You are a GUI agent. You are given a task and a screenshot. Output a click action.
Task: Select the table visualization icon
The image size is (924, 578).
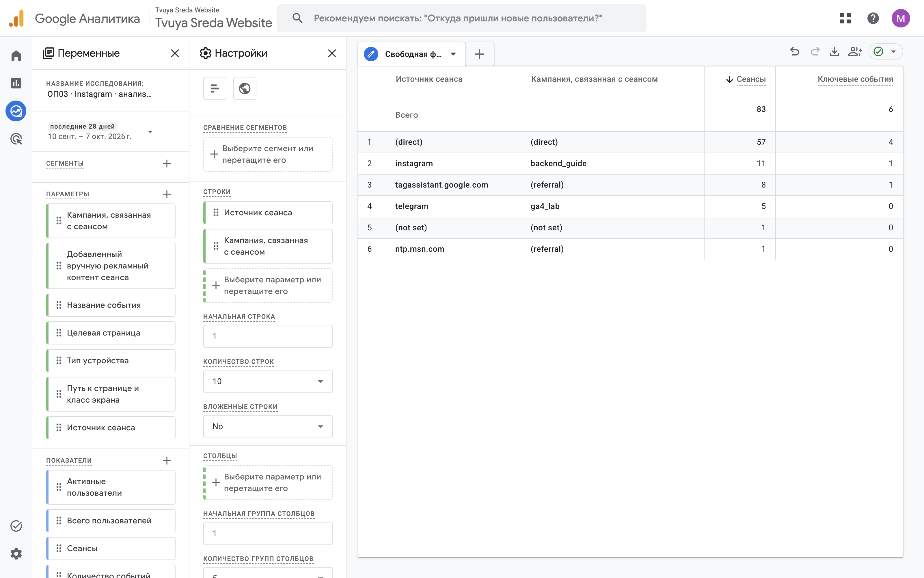pos(215,88)
